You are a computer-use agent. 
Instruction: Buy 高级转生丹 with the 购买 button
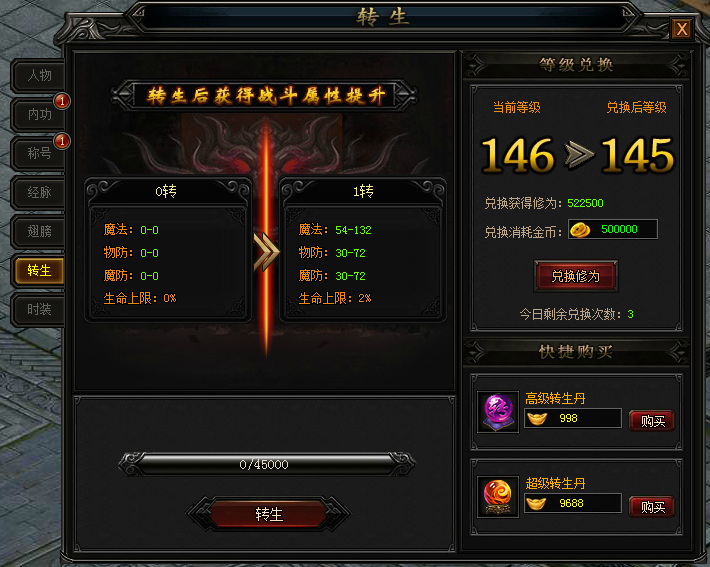[x=652, y=421]
